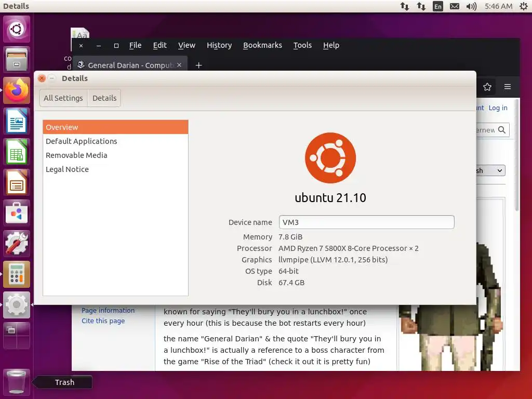Close the General Darian tab
This screenshot has width=532, height=399.
click(x=179, y=65)
